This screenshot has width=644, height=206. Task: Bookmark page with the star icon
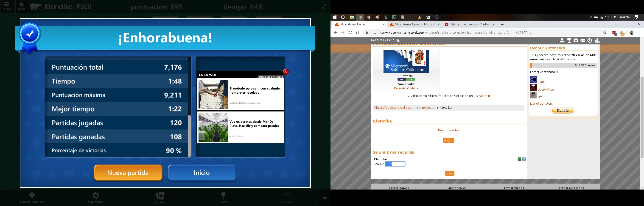(605, 33)
